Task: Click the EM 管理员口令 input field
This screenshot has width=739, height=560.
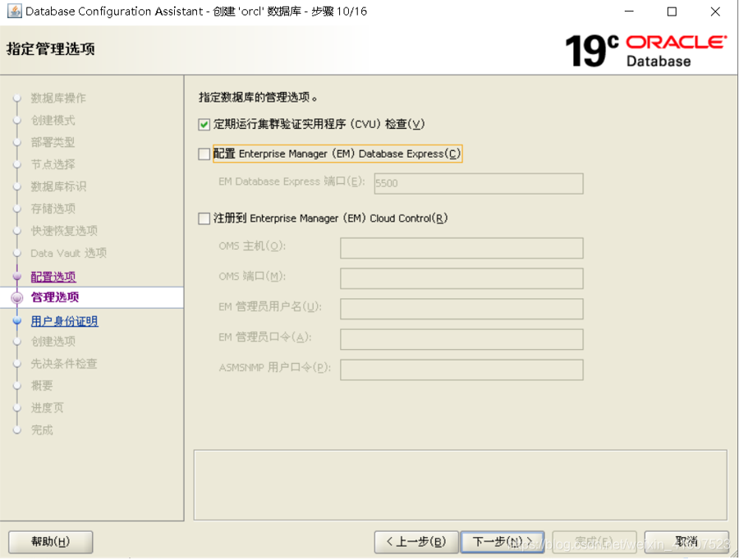Action: [461, 339]
